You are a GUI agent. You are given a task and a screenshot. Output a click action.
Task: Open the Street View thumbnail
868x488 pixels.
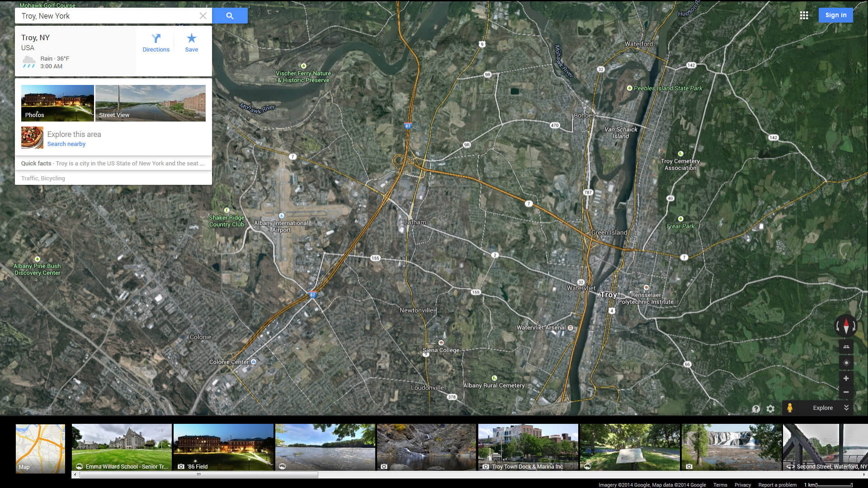(150, 103)
